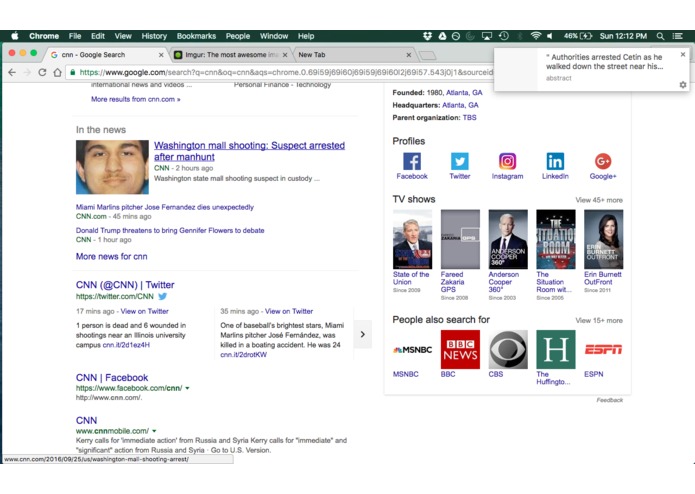
Task: Click the Huffington Post logo
Action: point(556,350)
